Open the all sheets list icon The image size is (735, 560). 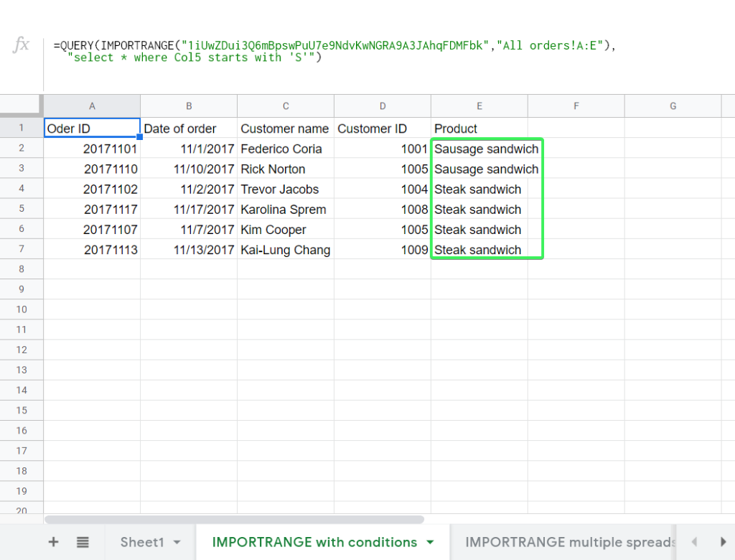pyautogui.click(x=84, y=542)
